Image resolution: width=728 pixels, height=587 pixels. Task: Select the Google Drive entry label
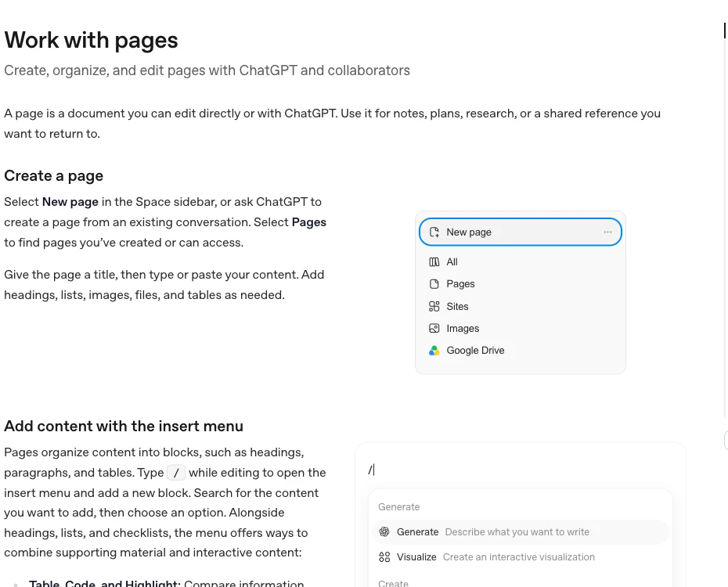click(x=475, y=351)
